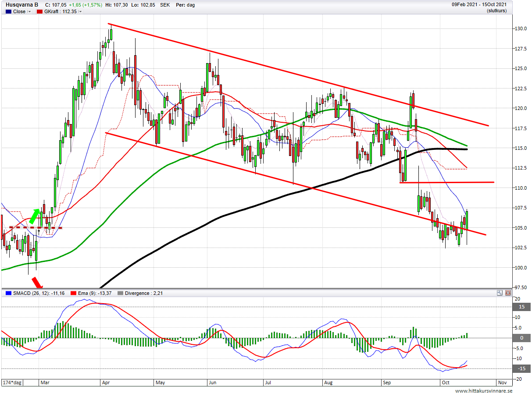Click the green buy arrow marker in March

34,216
